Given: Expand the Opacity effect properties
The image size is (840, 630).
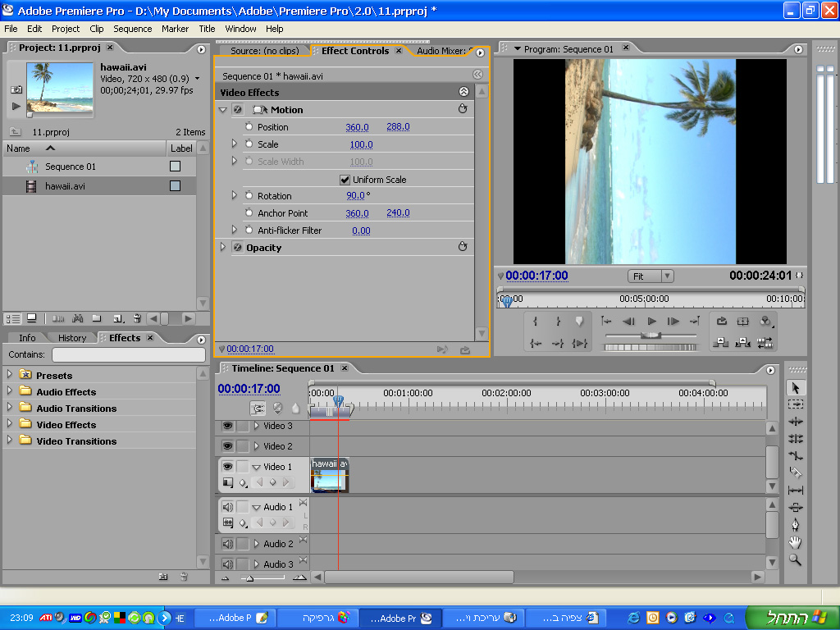Looking at the screenshot, I should (x=222, y=248).
